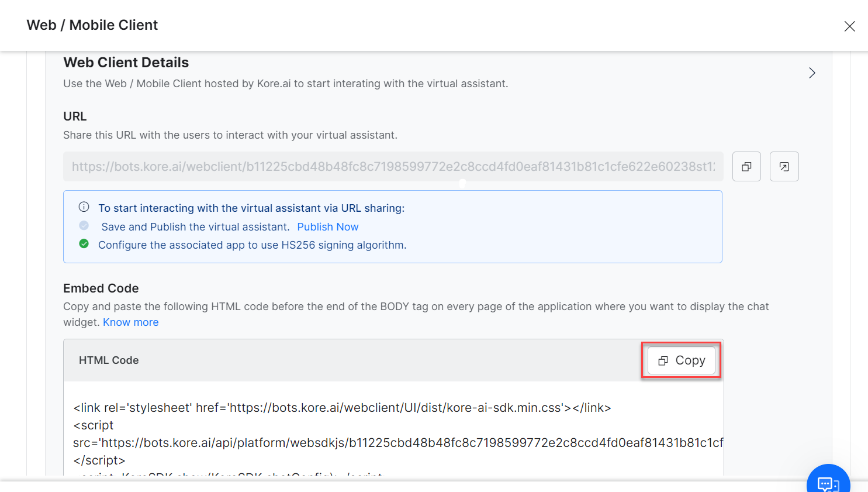Click the Publish Now link
Image resolution: width=868 pixels, height=492 pixels.
327,227
